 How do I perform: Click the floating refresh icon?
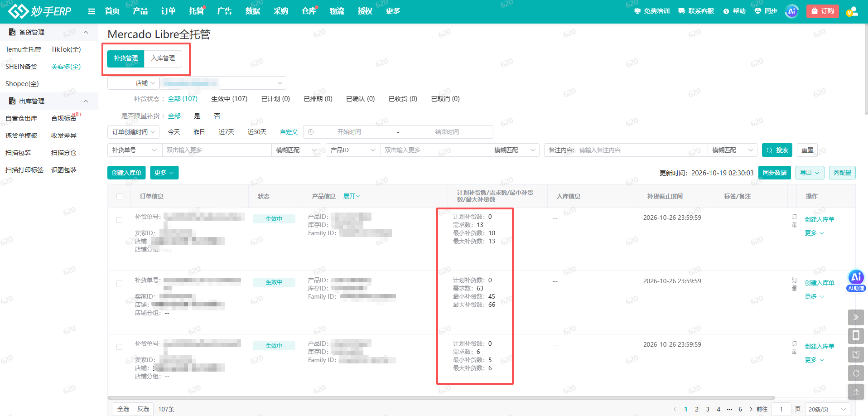pyautogui.click(x=856, y=373)
